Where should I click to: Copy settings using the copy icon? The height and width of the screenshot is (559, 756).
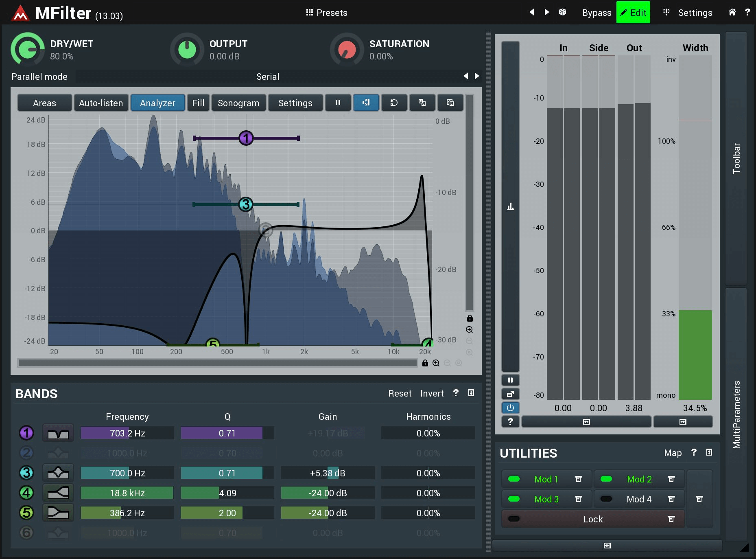(x=422, y=103)
